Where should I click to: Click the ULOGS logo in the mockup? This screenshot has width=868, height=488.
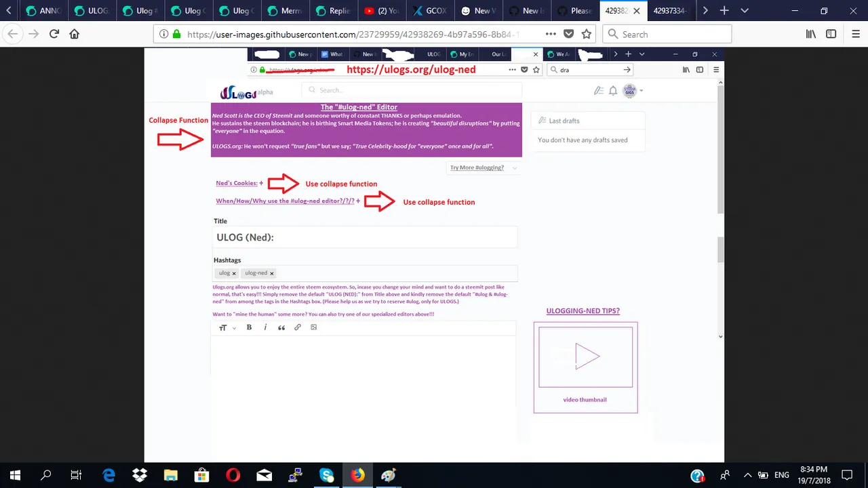click(239, 93)
